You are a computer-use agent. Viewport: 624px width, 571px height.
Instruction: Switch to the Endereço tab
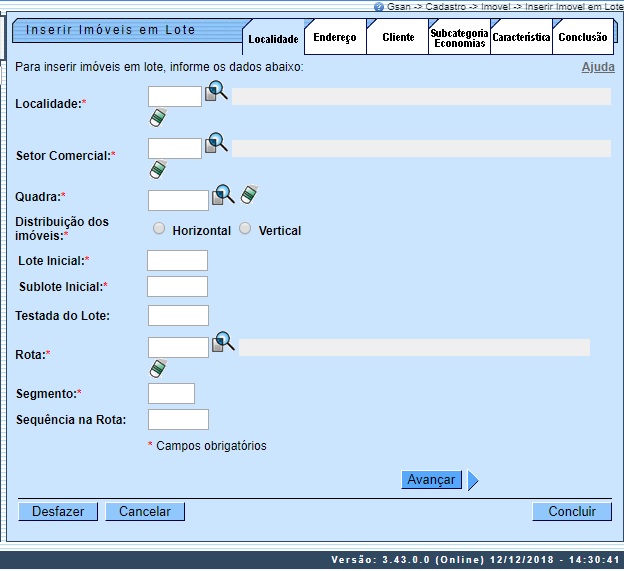[334, 37]
